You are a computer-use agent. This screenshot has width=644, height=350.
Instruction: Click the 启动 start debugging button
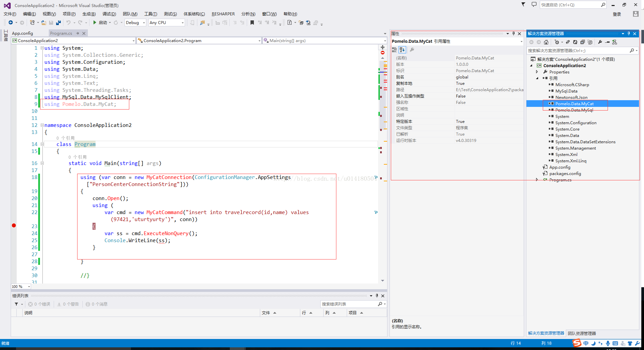click(x=100, y=22)
